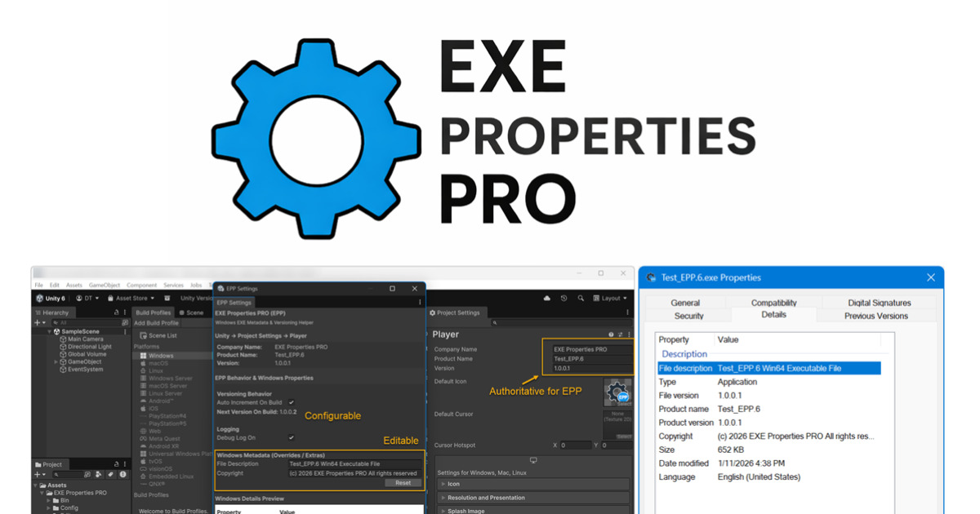Expand the Icon section in Player settings
The height and width of the screenshot is (514, 980).
point(443,484)
